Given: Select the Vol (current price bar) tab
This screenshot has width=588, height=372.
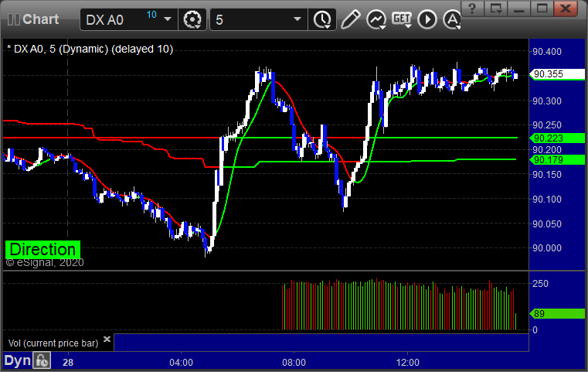Looking at the screenshot, I should (53, 343).
